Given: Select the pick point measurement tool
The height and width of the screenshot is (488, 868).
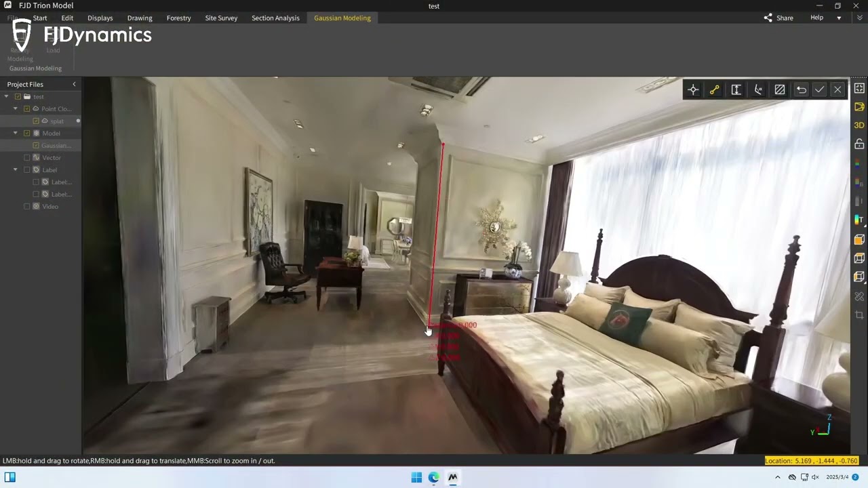Looking at the screenshot, I should pos(693,89).
